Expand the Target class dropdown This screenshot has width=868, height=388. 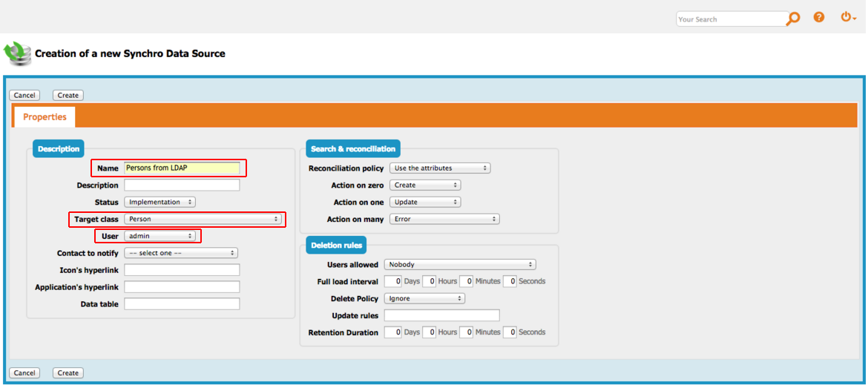click(203, 220)
